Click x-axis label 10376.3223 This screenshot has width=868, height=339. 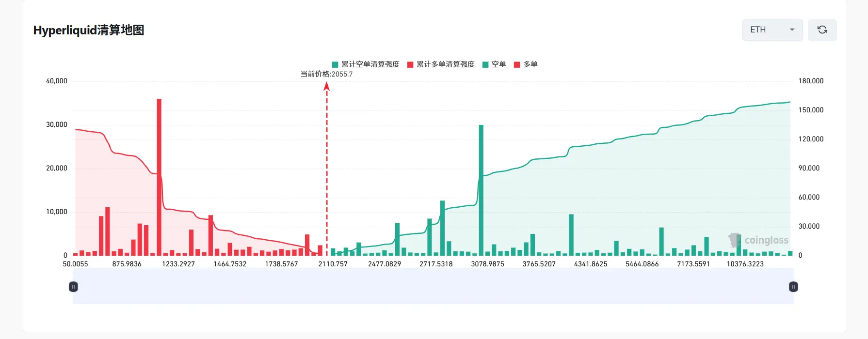click(745, 264)
